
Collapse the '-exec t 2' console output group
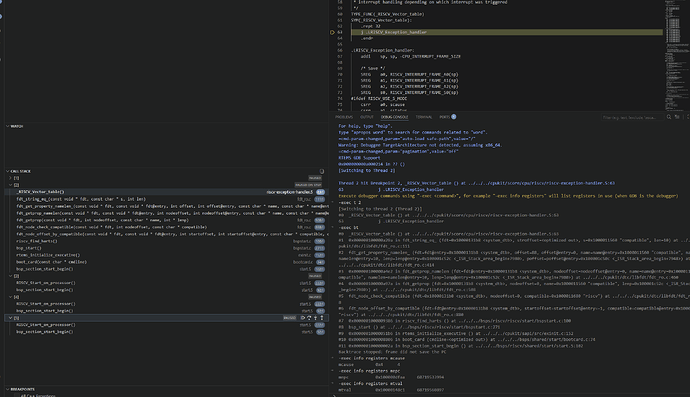333,202
